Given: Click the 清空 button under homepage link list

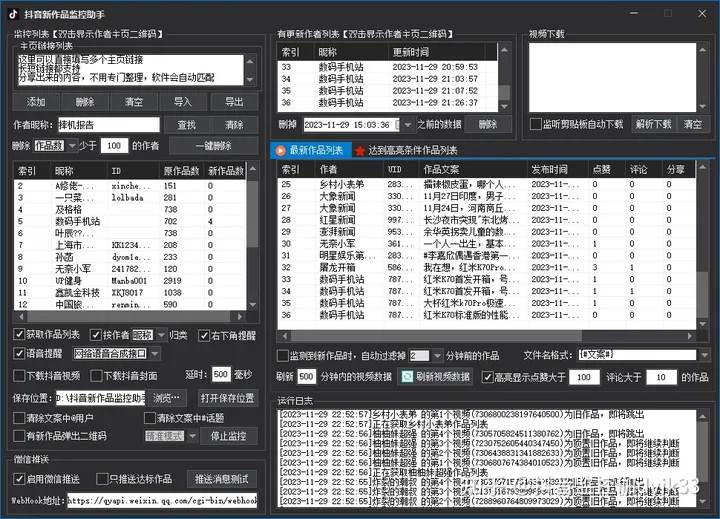Looking at the screenshot, I should click(134, 102).
